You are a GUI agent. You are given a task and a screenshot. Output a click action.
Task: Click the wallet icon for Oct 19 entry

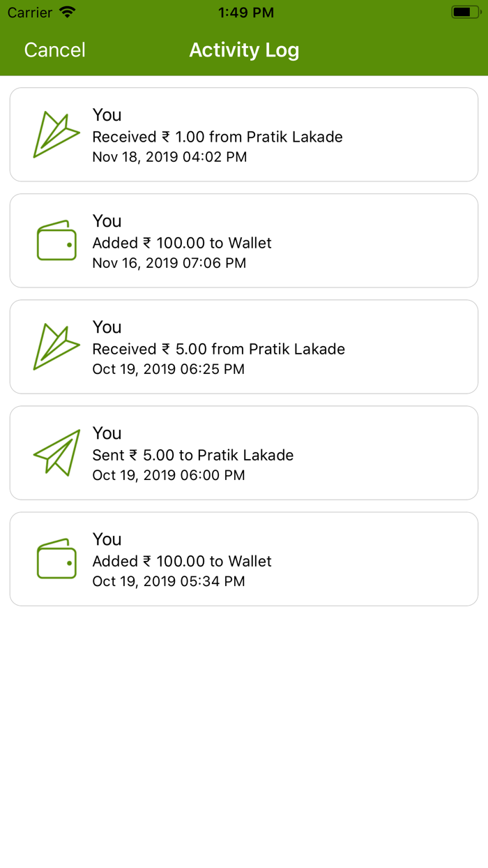56,559
